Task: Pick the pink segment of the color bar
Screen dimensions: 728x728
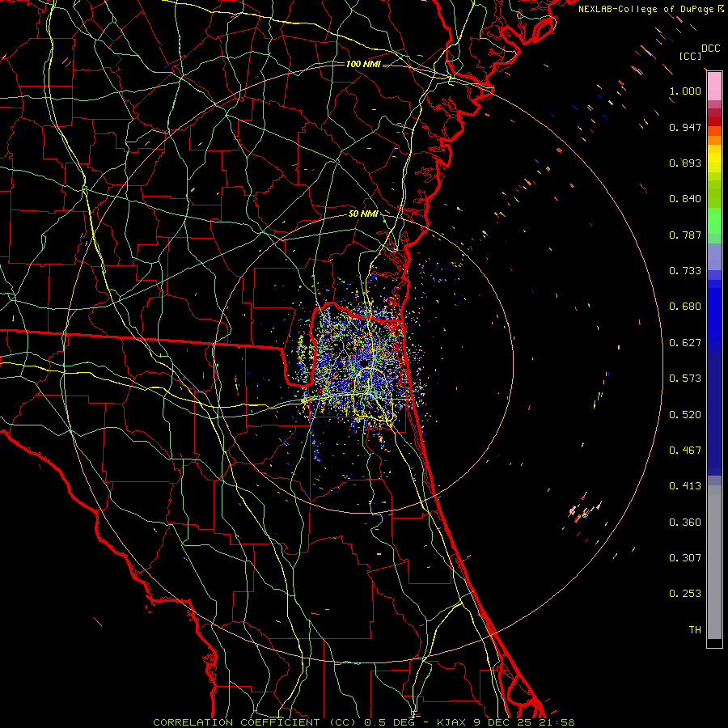Action: (x=714, y=86)
